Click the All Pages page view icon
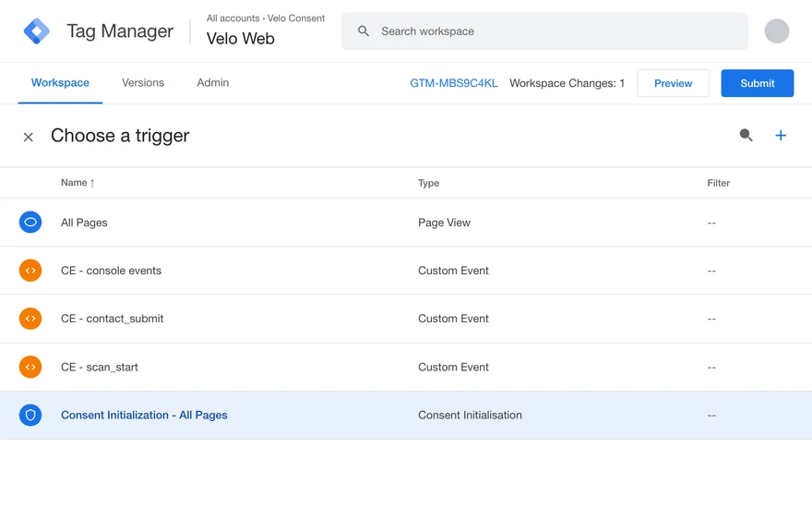 [x=30, y=223]
